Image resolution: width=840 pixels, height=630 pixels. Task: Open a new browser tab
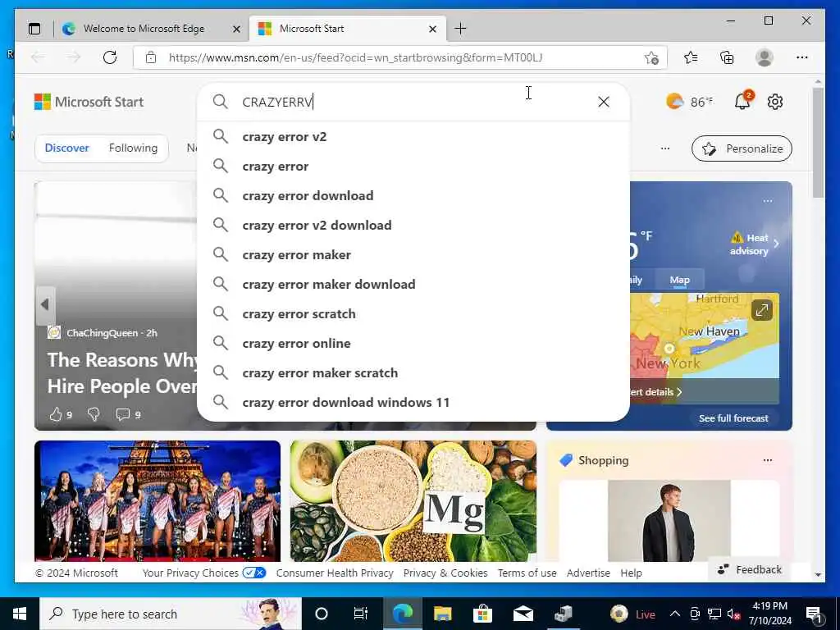coord(460,29)
